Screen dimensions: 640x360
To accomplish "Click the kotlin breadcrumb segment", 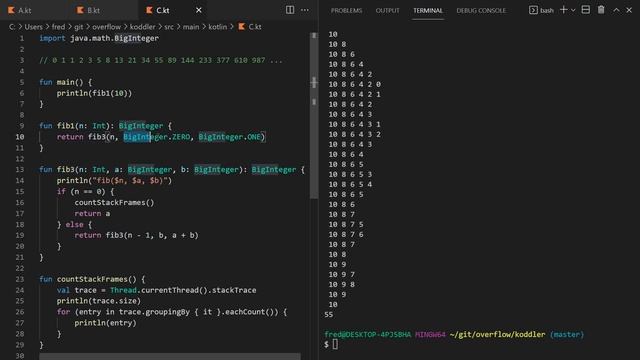I will click(x=218, y=27).
